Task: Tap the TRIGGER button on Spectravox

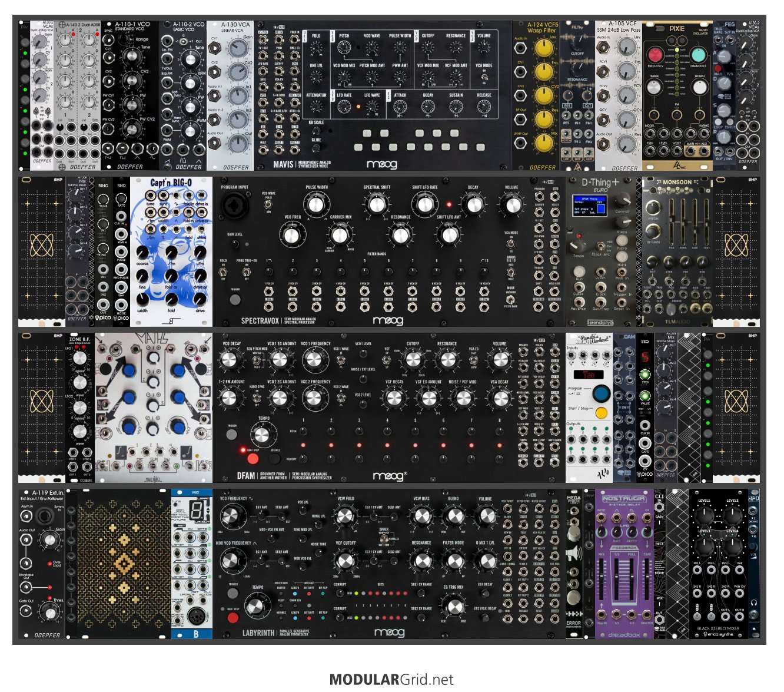Action: coord(235,299)
